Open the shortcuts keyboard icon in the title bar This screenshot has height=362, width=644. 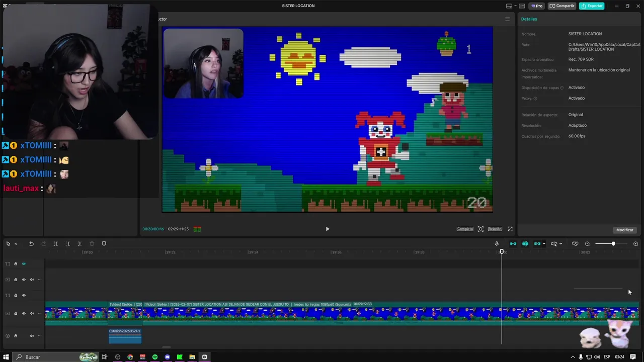coord(522,6)
